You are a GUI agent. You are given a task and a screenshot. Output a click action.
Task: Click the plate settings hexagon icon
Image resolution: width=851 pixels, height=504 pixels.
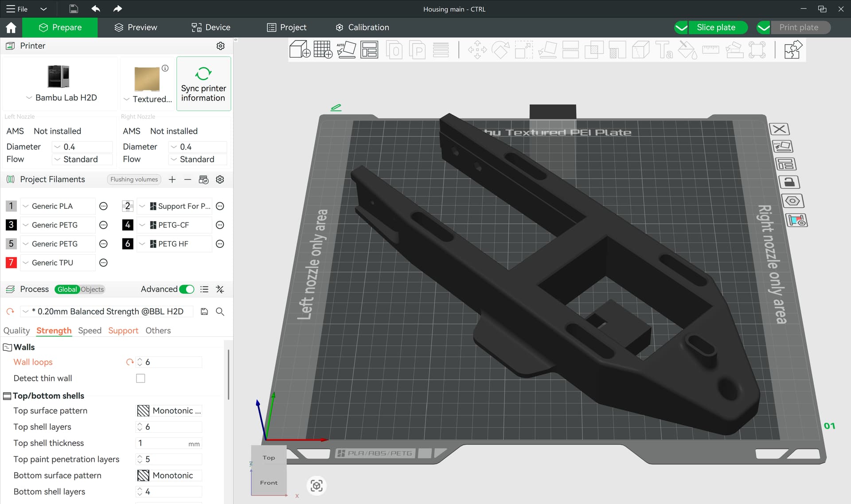tap(792, 201)
